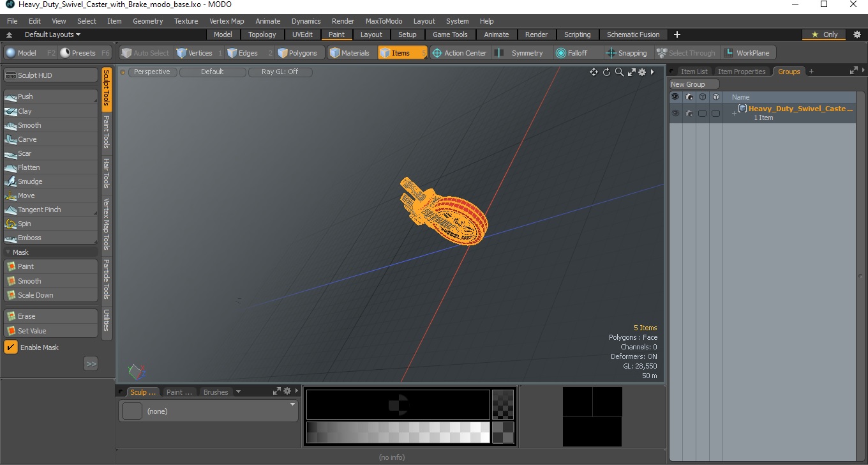The width and height of the screenshot is (868, 465).
Task: Click the mask Set Value tool
Action: (50, 331)
